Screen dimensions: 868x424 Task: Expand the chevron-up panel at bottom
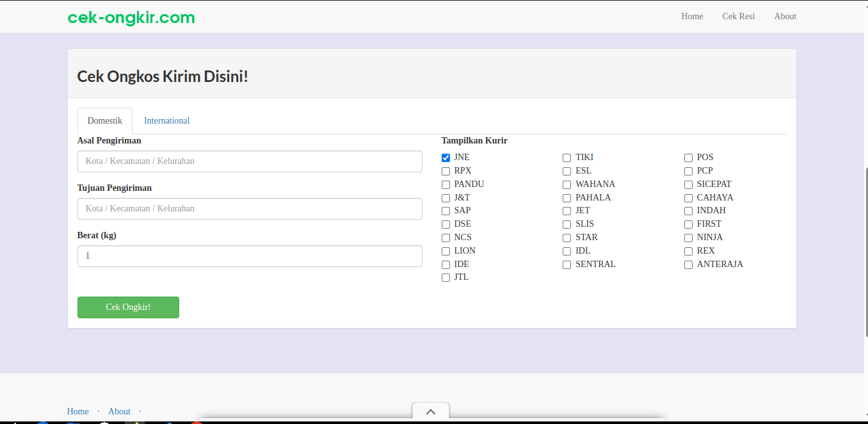tap(431, 412)
